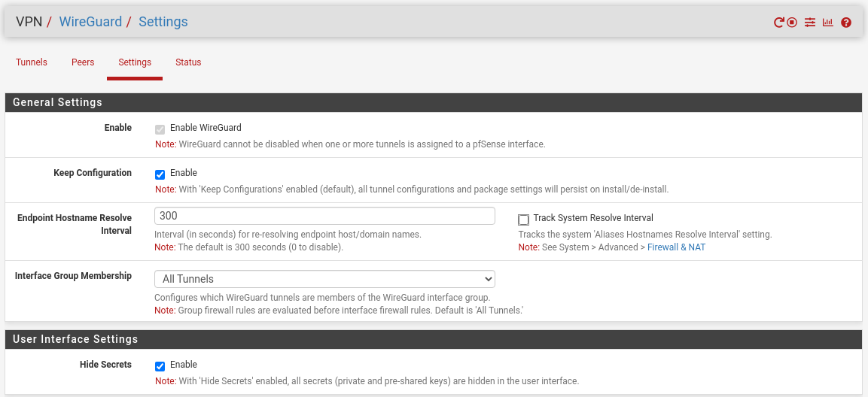
Task: Toggle Hide Secrets Enable checkbox
Action: (160, 367)
